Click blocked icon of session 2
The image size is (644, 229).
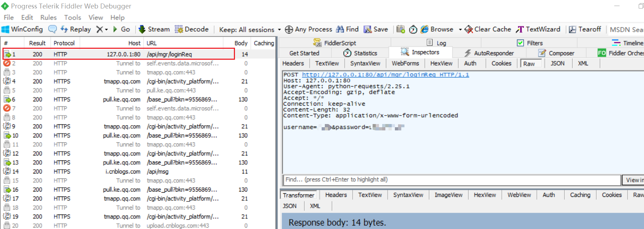7,63
